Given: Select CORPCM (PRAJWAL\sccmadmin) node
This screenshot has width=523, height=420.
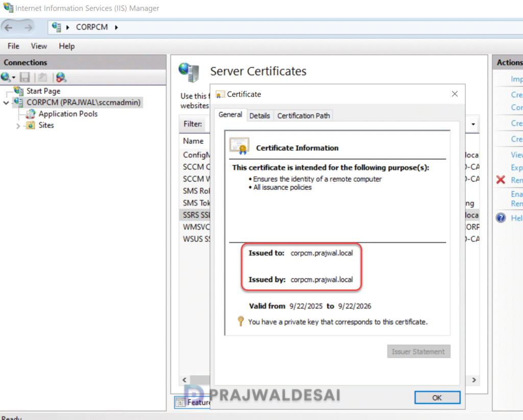Looking at the screenshot, I should click(83, 103).
